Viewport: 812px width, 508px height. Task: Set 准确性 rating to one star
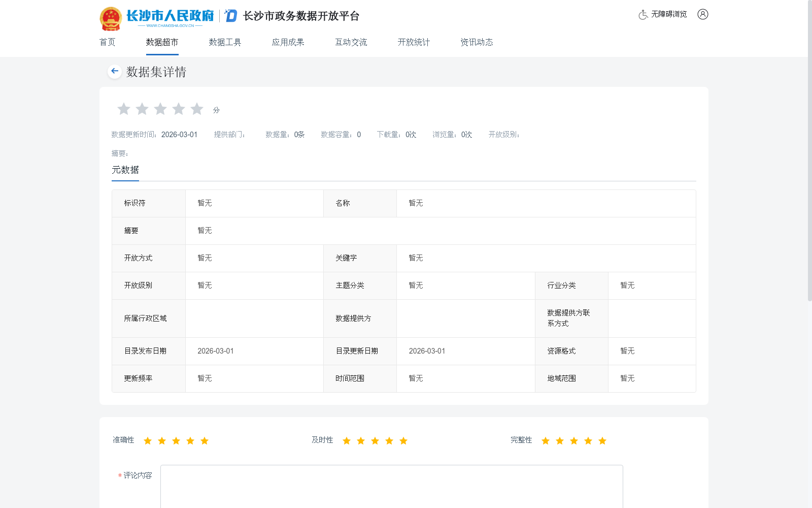click(x=148, y=440)
